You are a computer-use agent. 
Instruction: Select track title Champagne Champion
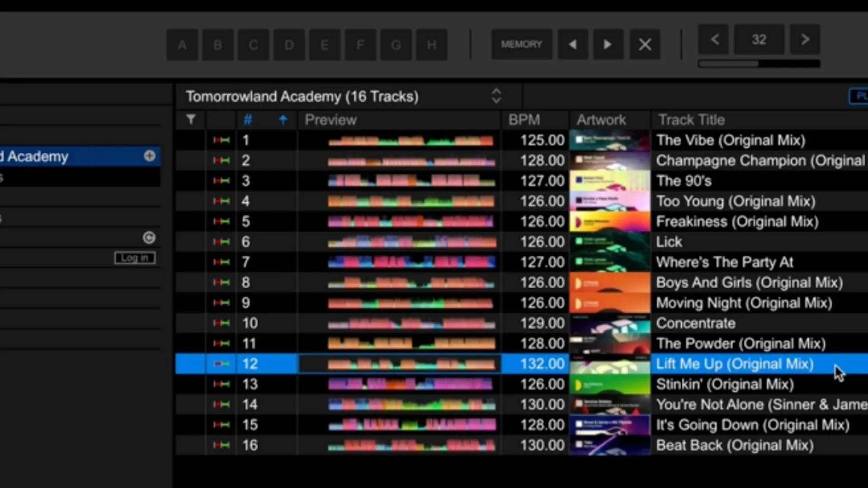click(761, 160)
